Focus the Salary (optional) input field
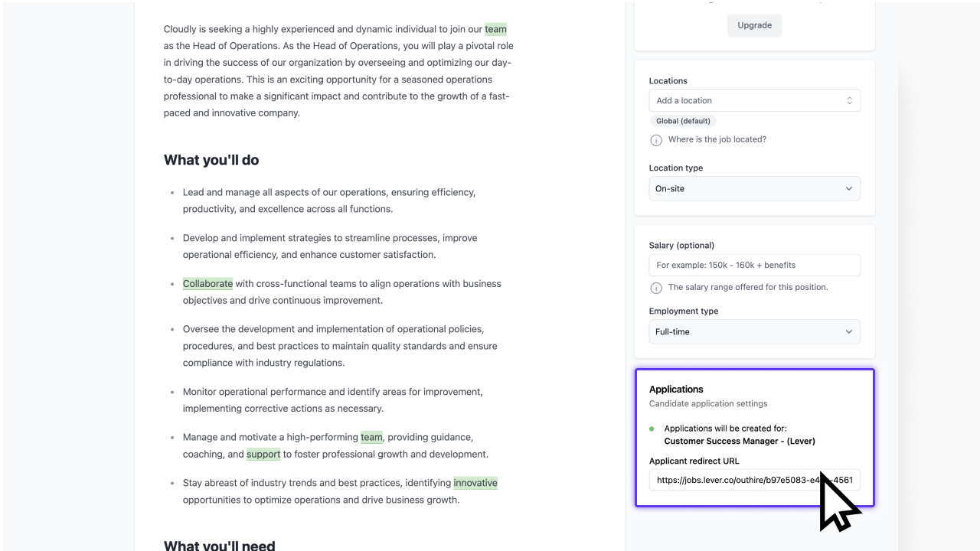The height and width of the screenshot is (551, 980). click(x=755, y=265)
